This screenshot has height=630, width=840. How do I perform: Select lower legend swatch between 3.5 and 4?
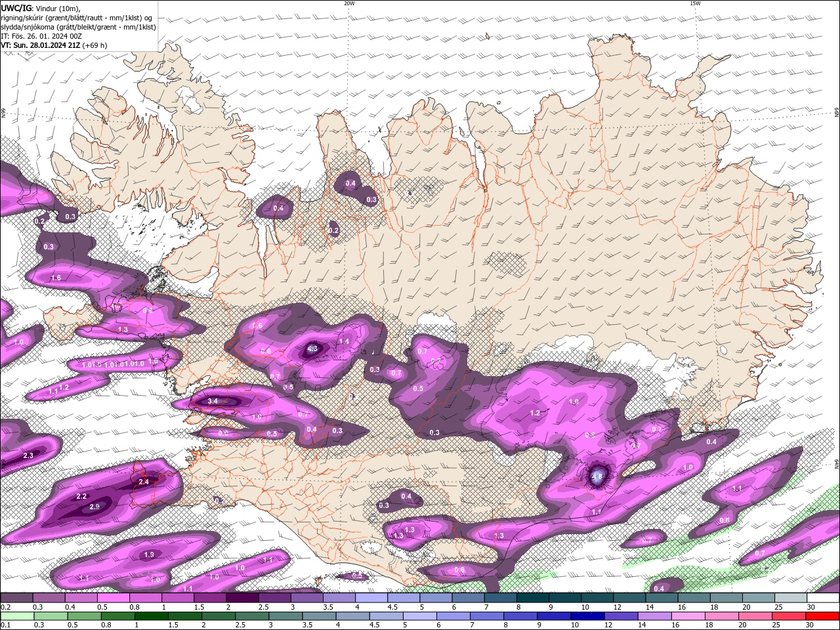pyautogui.click(x=318, y=616)
